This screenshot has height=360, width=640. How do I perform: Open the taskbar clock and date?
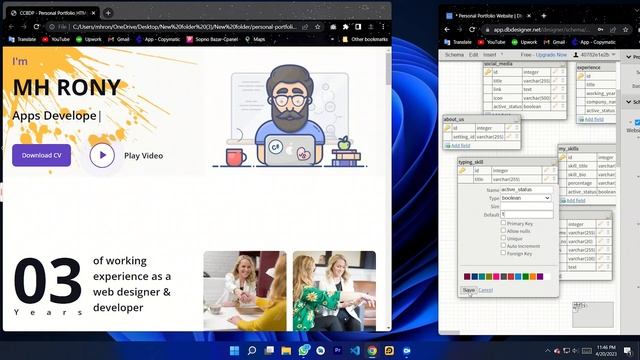pos(607,351)
